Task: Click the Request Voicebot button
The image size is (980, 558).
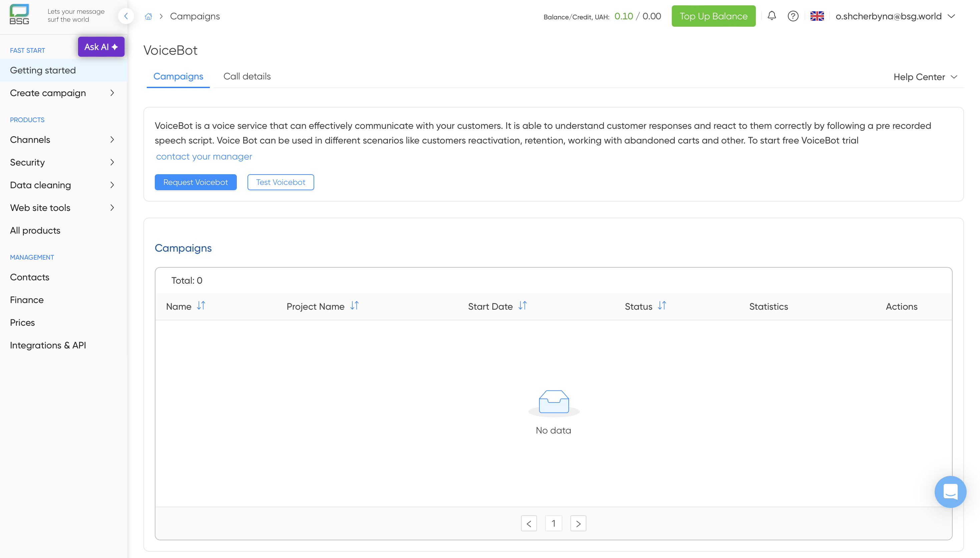Action: 195,183
